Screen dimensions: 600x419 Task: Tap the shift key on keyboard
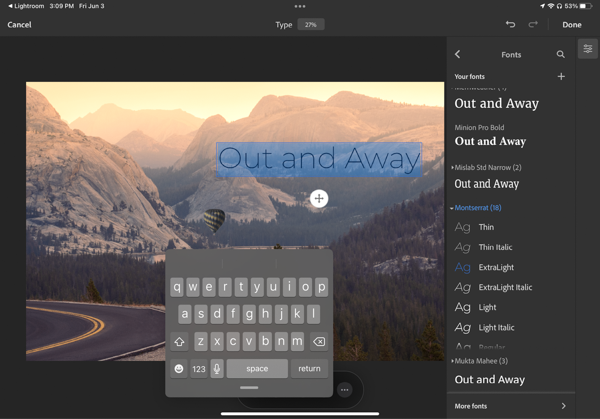click(179, 341)
